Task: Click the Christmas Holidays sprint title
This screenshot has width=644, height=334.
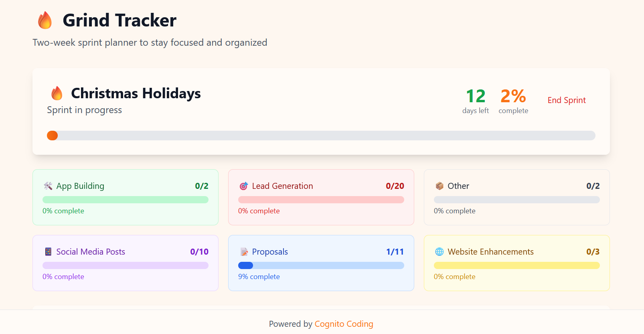Action: click(136, 93)
